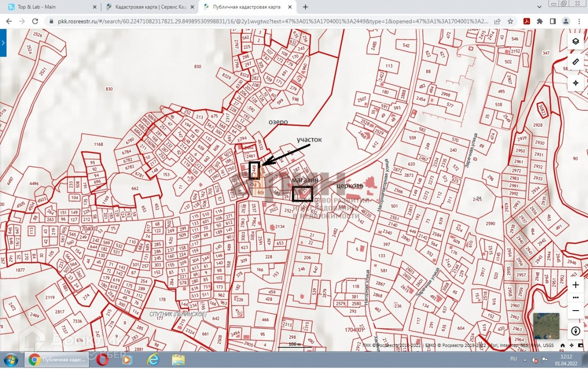Switch basemap via satellite thumbnail
588x369 pixels.
pyautogui.click(x=546, y=326)
